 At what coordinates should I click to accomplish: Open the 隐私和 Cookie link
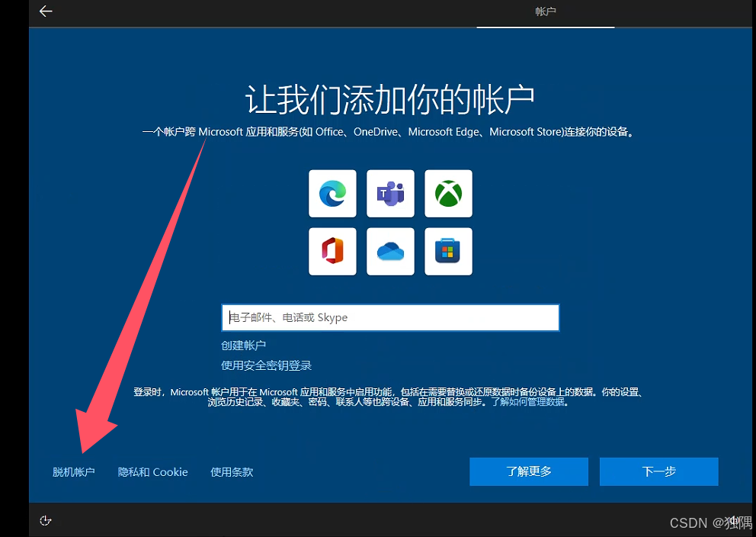153,472
